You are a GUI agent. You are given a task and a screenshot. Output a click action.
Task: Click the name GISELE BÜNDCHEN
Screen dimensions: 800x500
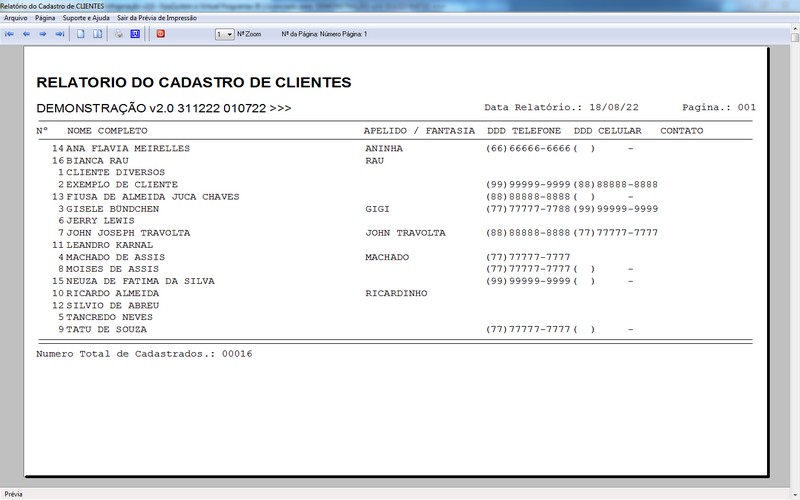113,209
